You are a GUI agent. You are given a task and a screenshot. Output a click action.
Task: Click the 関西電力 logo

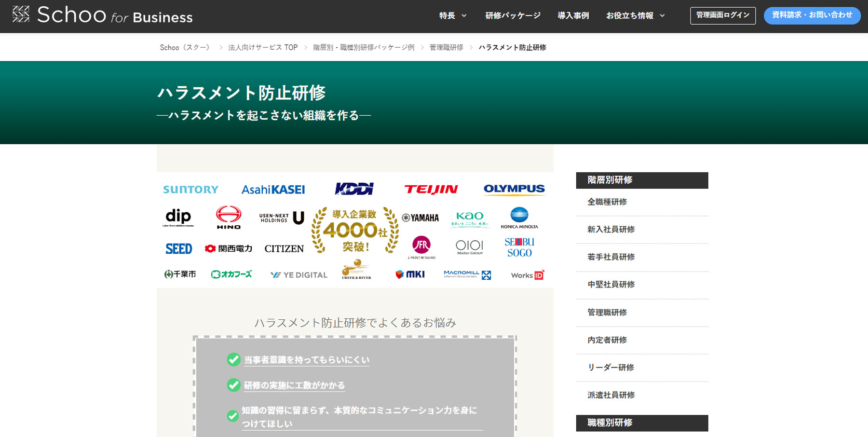point(229,248)
